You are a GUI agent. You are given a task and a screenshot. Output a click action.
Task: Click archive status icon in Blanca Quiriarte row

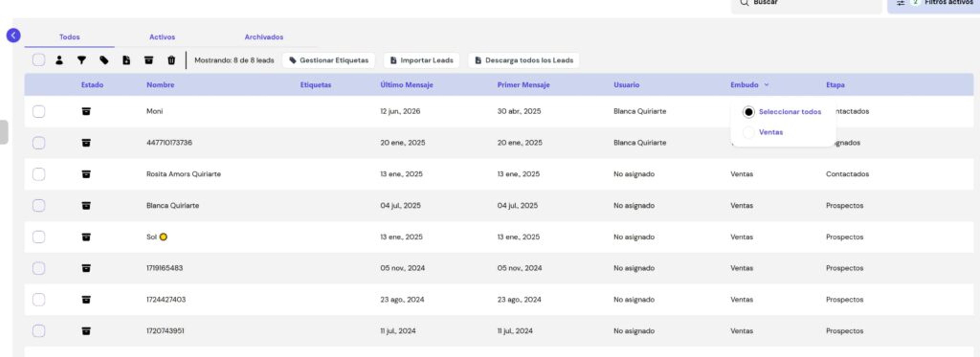86,205
